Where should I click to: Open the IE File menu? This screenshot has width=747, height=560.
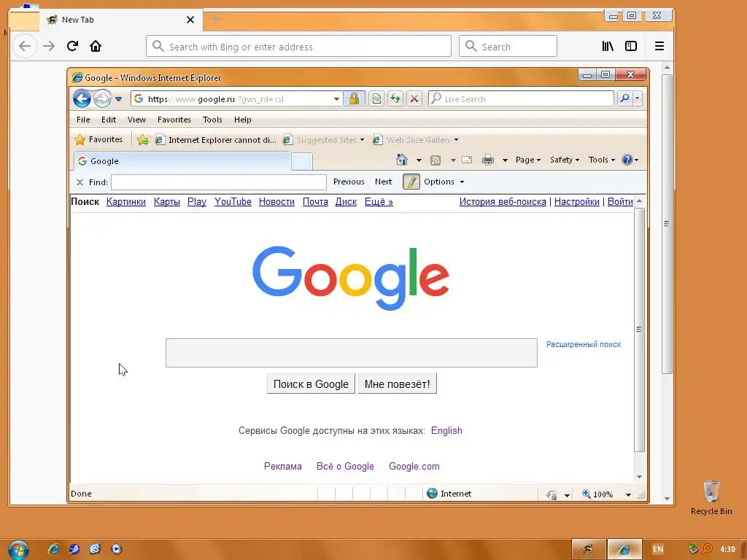coord(83,120)
